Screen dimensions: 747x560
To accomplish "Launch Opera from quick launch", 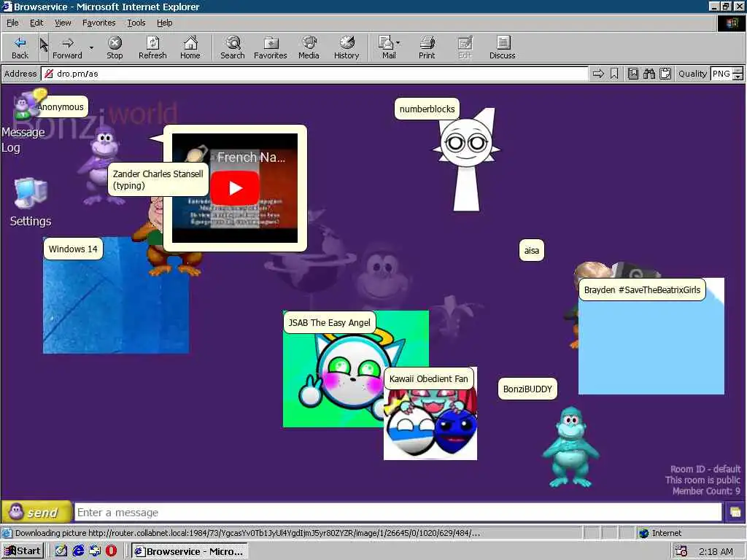I will point(112,551).
